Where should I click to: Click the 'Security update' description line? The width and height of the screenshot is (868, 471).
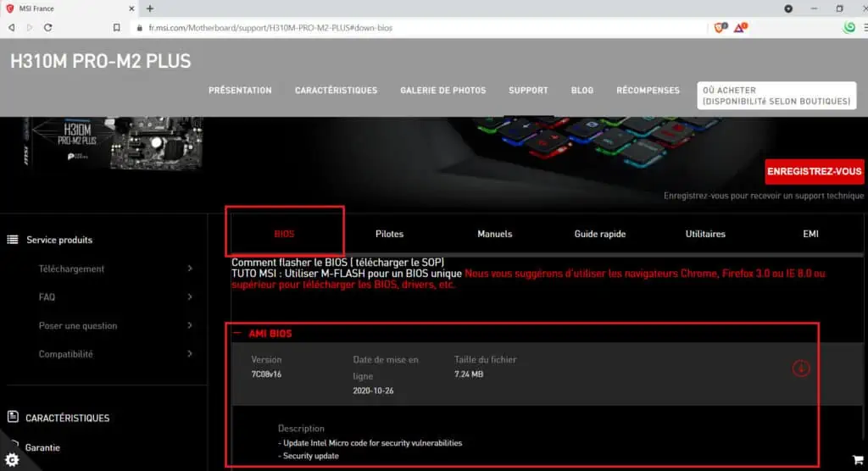point(309,456)
